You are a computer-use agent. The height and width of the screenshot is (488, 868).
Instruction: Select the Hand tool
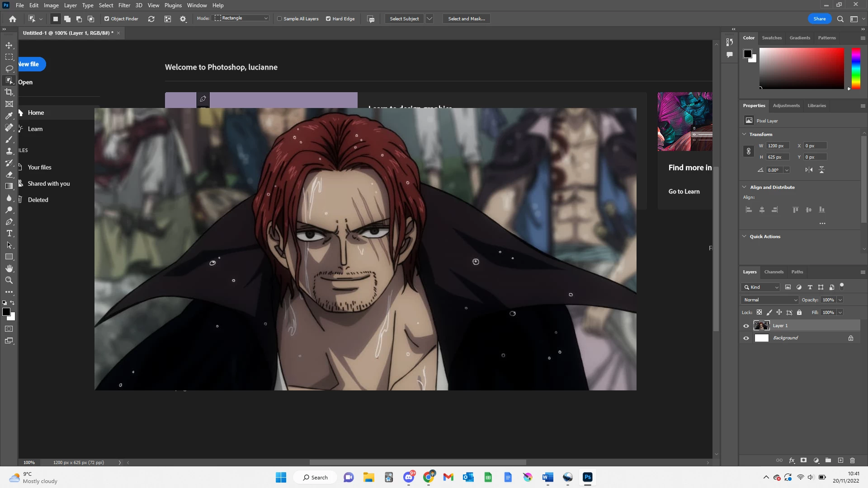[9, 268]
